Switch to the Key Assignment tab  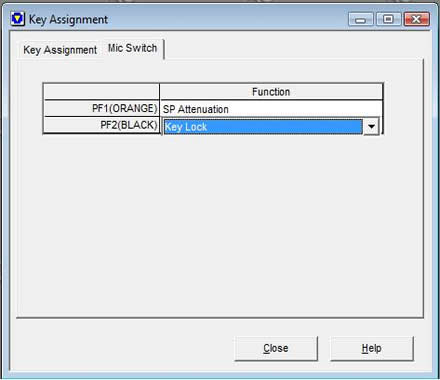(60, 50)
